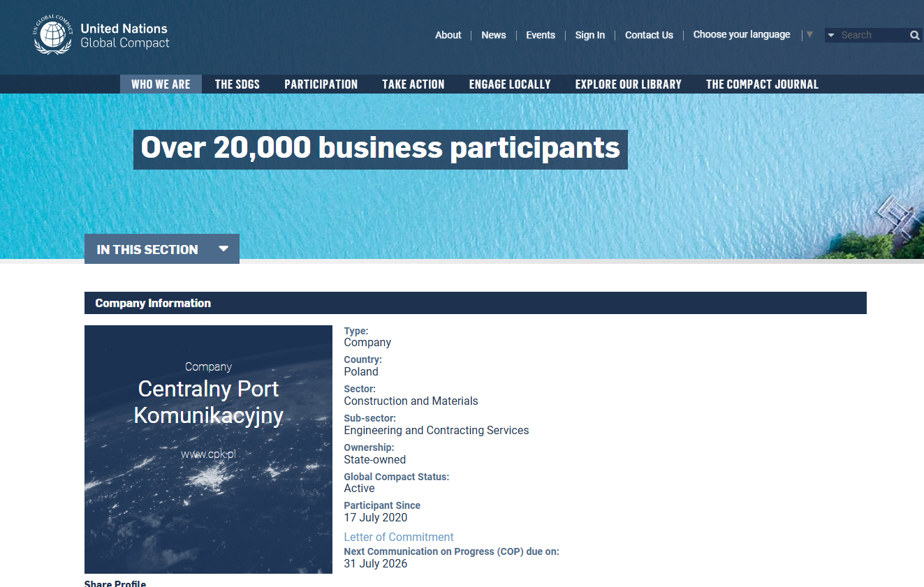Open the About page link
The height and width of the screenshot is (587, 924).
point(448,35)
